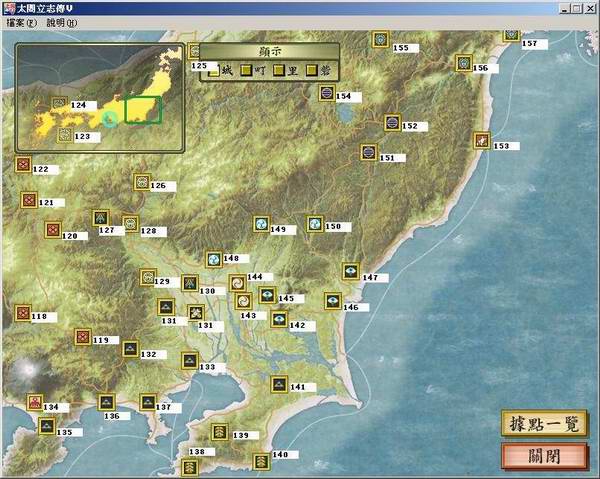
Task: Select the striped crest marker 139
Action: click(x=220, y=431)
